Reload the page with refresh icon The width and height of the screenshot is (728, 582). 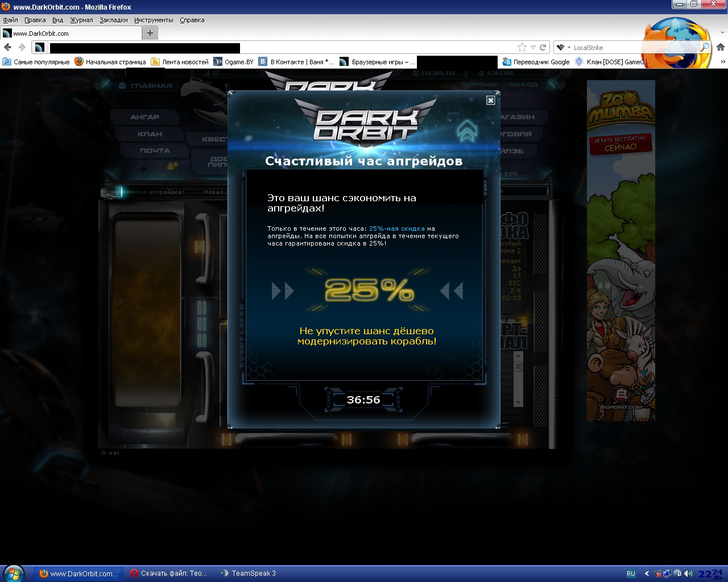point(543,47)
